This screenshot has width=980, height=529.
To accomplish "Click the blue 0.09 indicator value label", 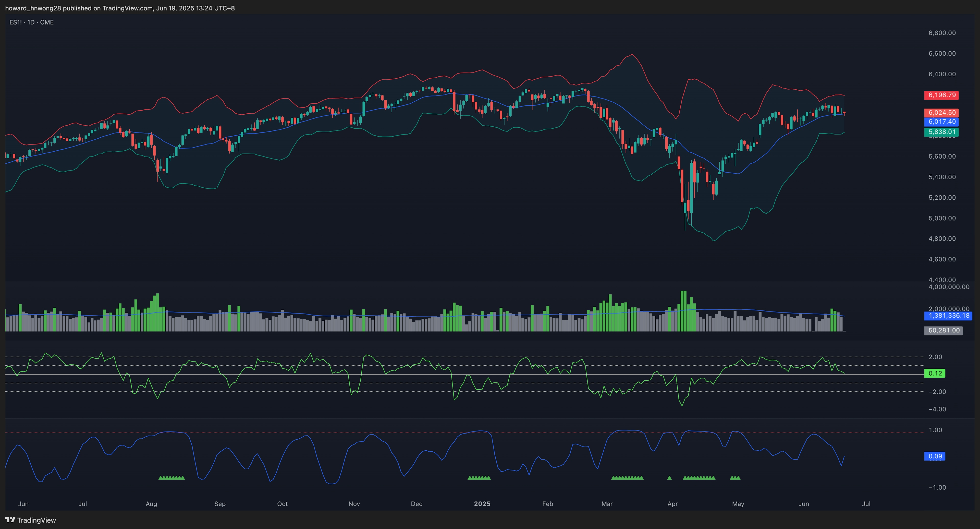I will [935, 456].
